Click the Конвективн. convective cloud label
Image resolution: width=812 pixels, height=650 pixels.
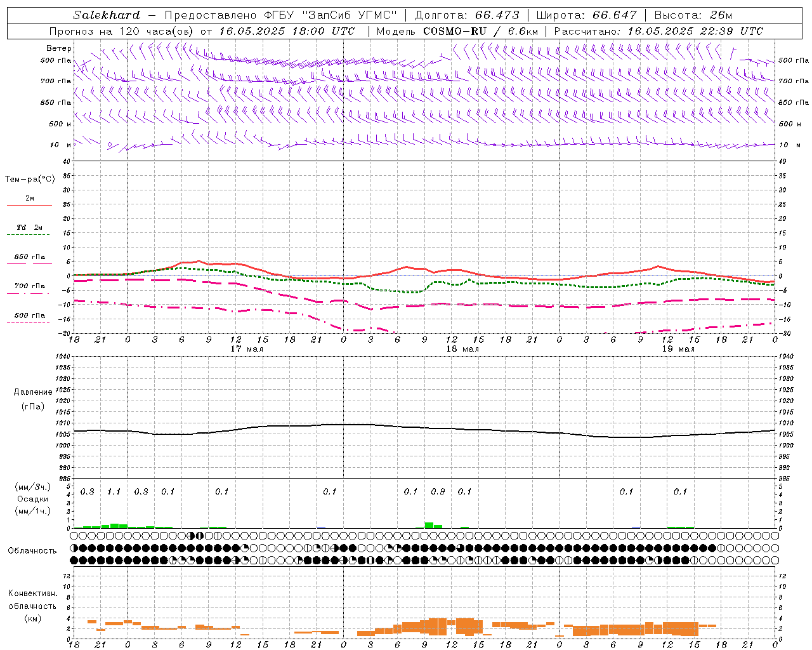pos(33,594)
